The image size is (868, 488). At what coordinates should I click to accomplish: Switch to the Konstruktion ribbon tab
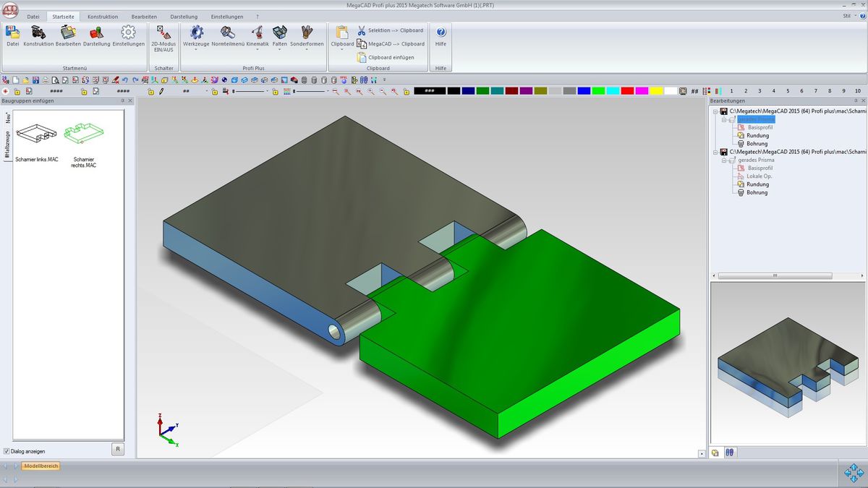pyautogui.click(x=102, y=17)
